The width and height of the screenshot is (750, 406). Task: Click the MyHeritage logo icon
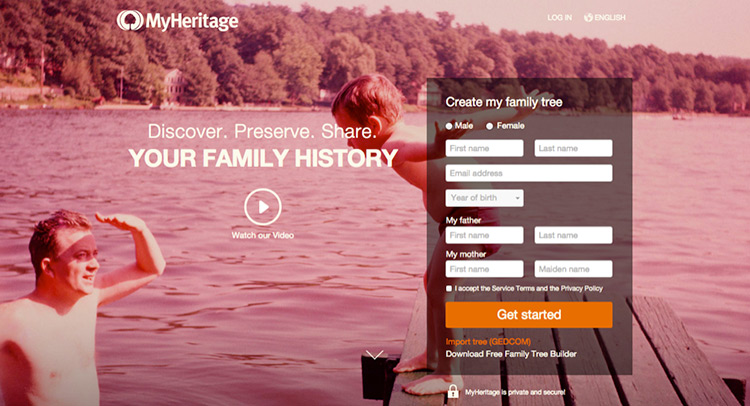(x=130, y=21)
